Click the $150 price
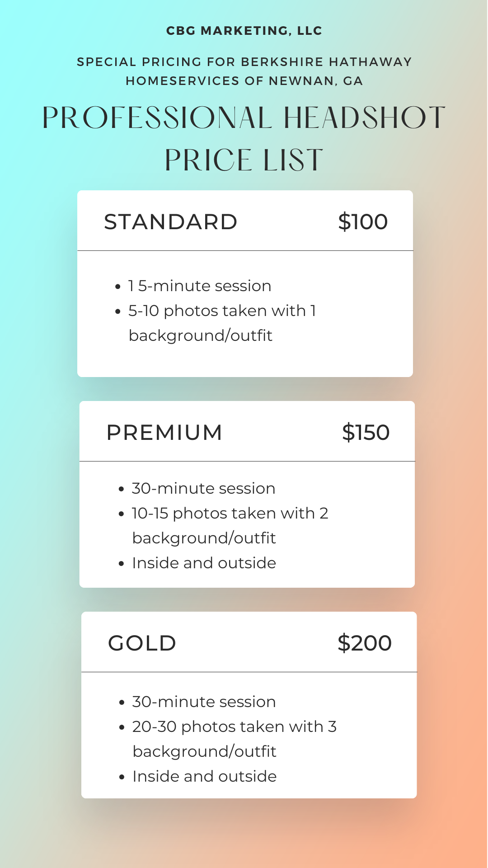Screen dimensions: 488x868 coord(366,433)
